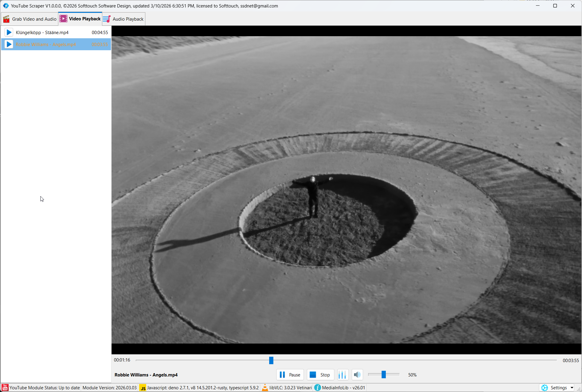
Task: Click the Javascript JS status icon
Action: coord(143,388)
